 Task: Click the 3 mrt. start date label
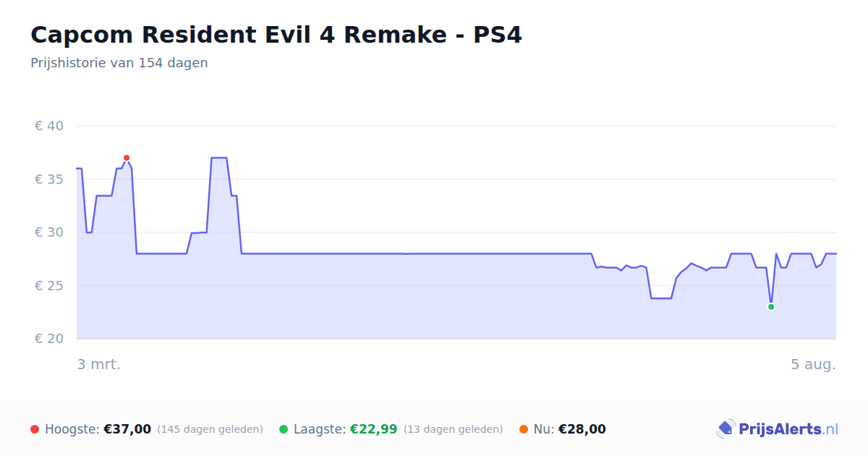(99, 364)
